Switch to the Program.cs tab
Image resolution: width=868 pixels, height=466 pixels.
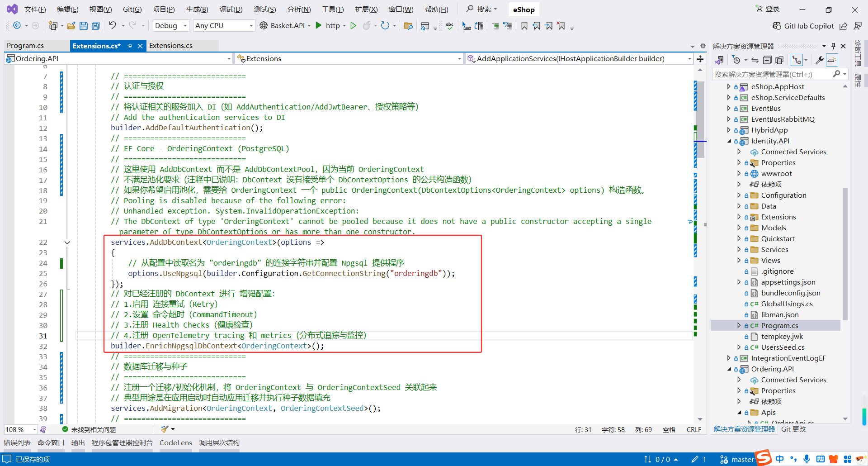(25, 45)
